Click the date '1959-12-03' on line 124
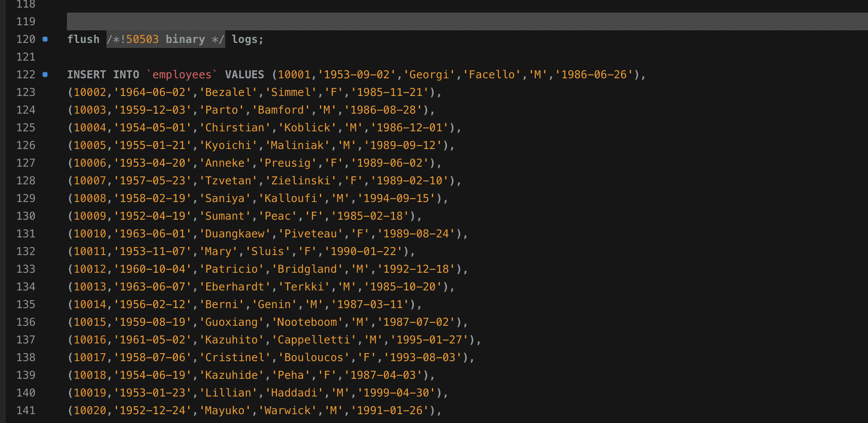Image resolution: width=868 pixels, height=423 pixels. 152,110
